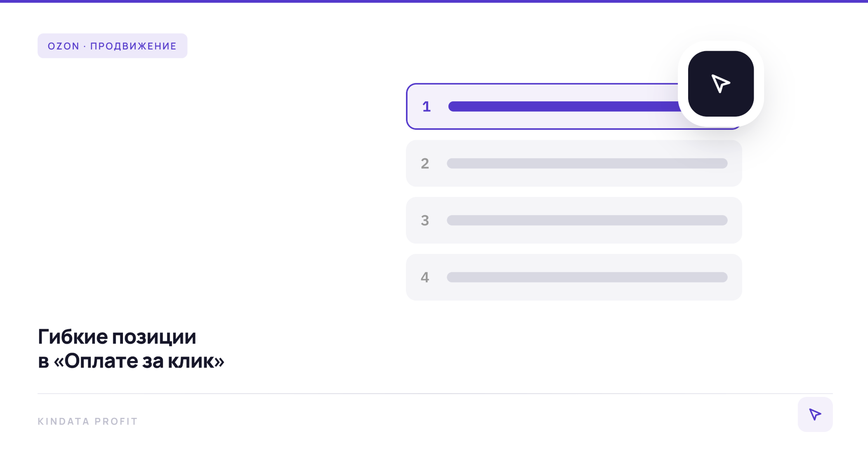Click the heading line «Гибкие позиции»
The height and width of the screenshot is (455, 868).
pyautogui.click(x=117, y=338)
